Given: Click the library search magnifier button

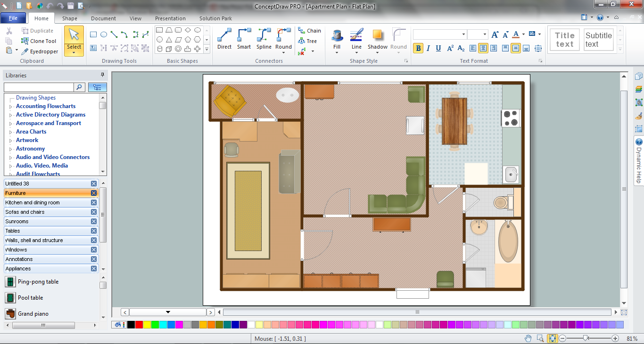Looking at the screenshot, I should (80, 87).
